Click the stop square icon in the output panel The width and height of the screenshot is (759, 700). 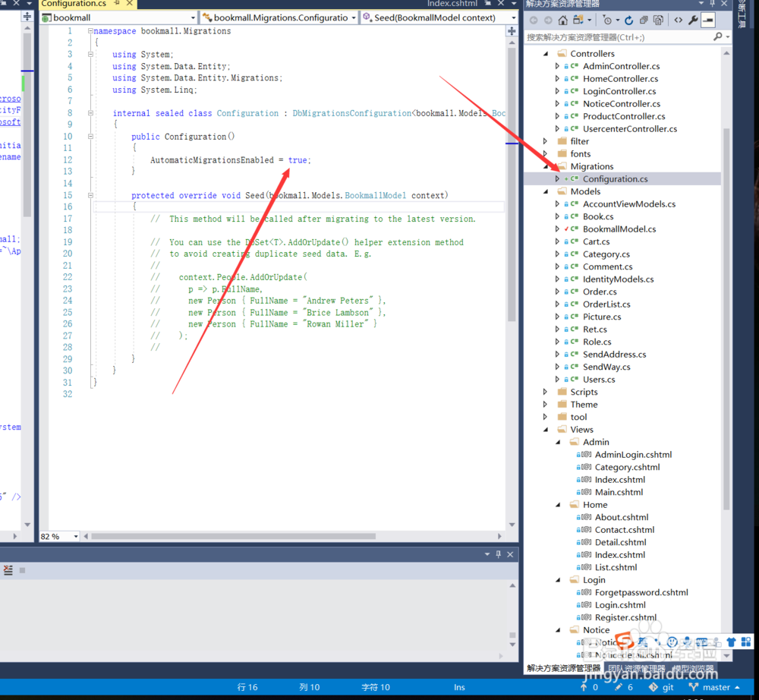tap(22, 570)
